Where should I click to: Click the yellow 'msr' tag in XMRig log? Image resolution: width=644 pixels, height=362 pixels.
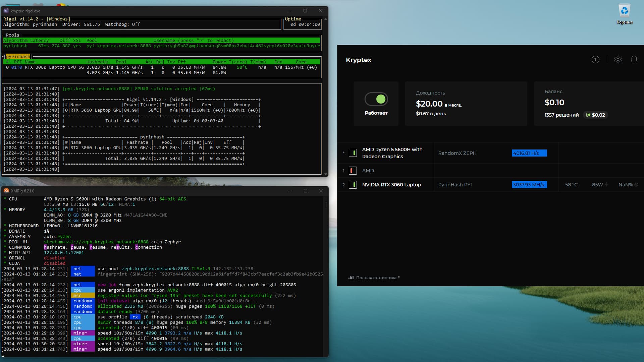click(x=83, y=295)
